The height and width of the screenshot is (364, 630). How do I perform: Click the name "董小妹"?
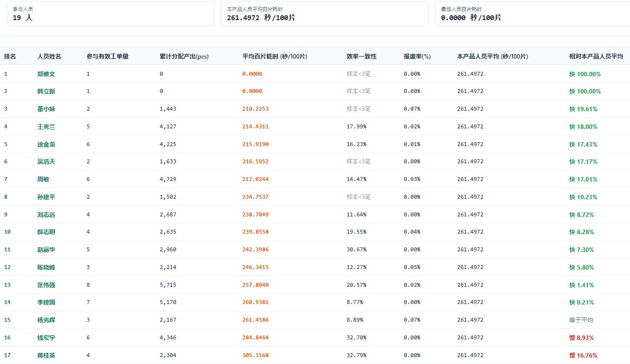[46, 109]
